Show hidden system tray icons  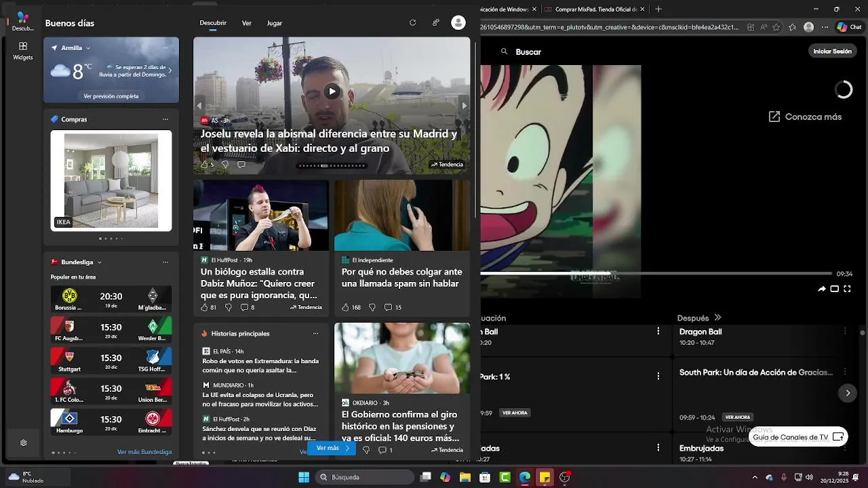(755, 477)
